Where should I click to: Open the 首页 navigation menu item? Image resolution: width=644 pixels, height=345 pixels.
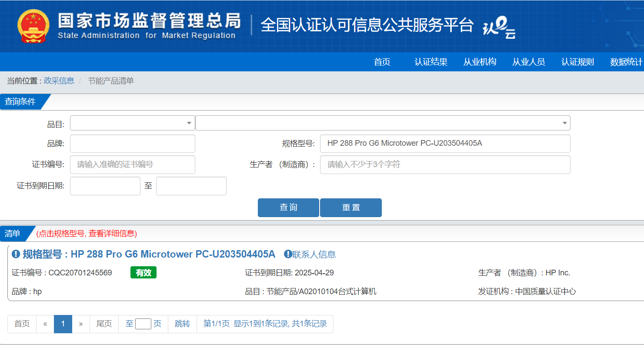382,62
